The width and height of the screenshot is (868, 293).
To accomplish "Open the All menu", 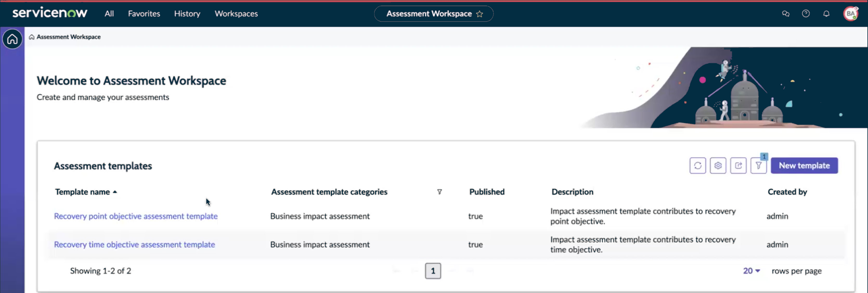I will click(x=109, y=14).
